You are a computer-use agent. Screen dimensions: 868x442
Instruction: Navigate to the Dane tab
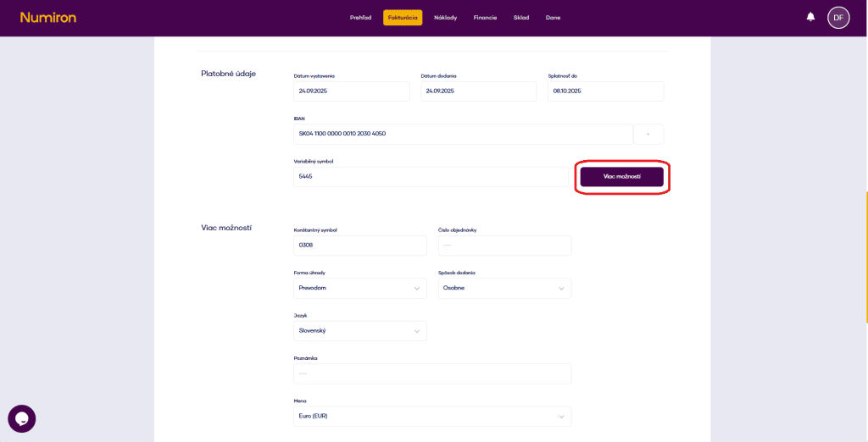[x=553, y=18]
